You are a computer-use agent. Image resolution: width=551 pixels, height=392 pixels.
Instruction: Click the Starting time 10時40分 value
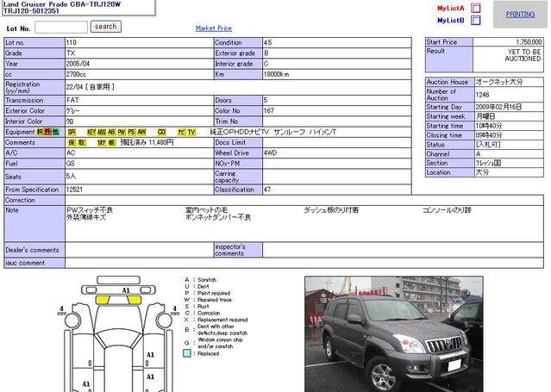pyautogui.click(x=489, y=126)
